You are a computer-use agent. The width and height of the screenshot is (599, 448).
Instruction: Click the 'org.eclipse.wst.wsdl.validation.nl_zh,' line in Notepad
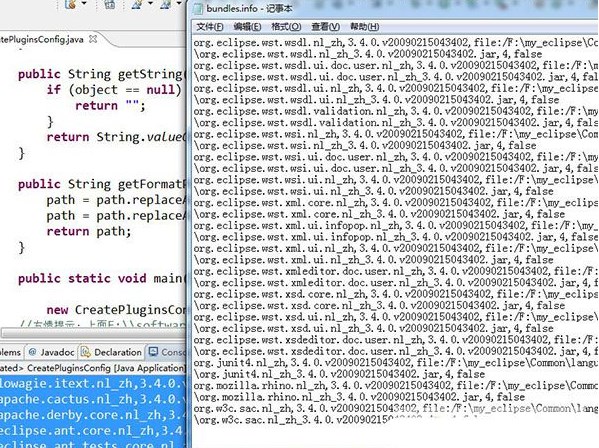click(395, 111)
